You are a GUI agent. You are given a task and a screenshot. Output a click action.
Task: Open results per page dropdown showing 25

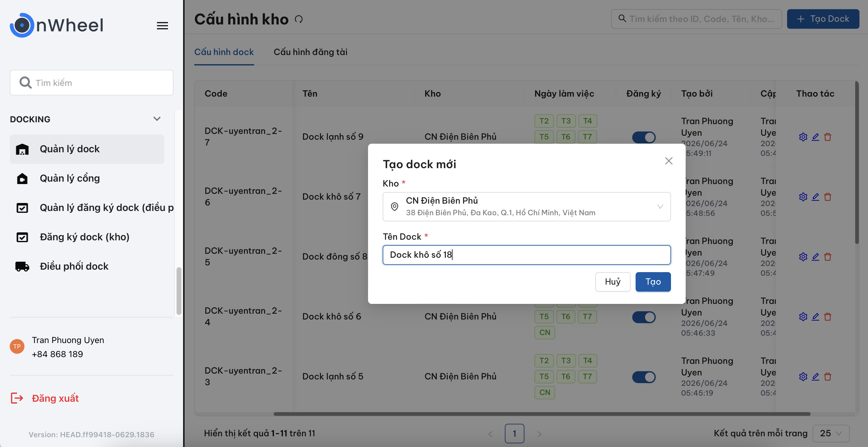coord(831,434)
